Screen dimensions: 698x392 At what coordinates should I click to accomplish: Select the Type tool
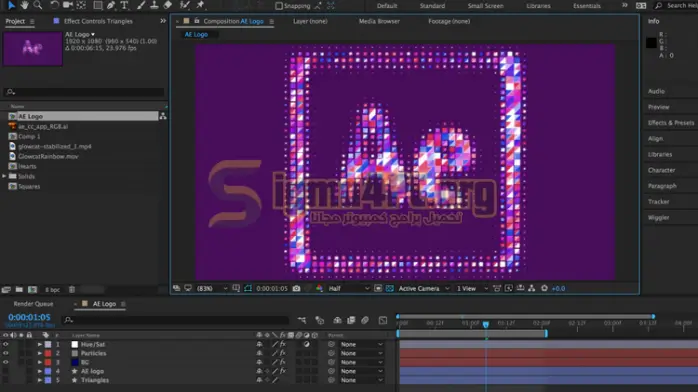point(124,5)
